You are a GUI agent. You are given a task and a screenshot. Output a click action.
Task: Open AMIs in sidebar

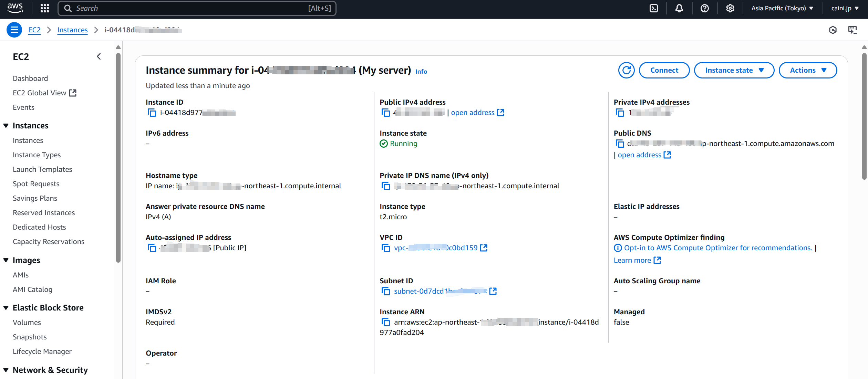tap(21, 275)
